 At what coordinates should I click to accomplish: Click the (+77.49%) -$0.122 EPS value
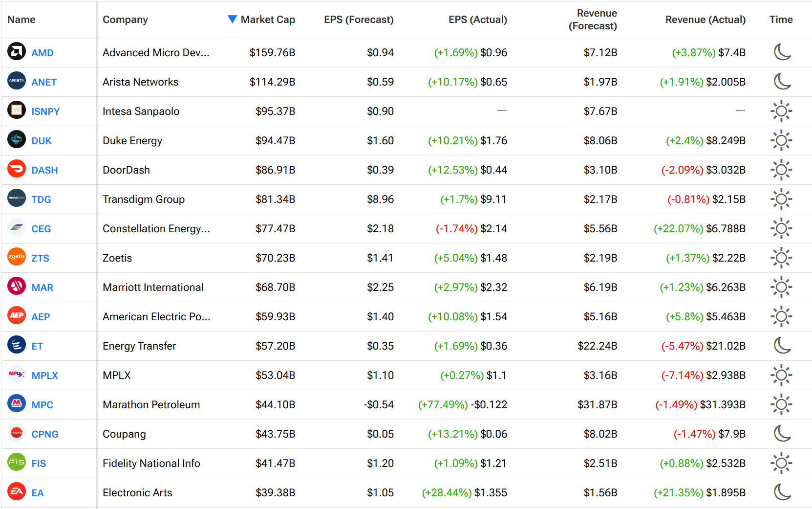coord(463,404)
